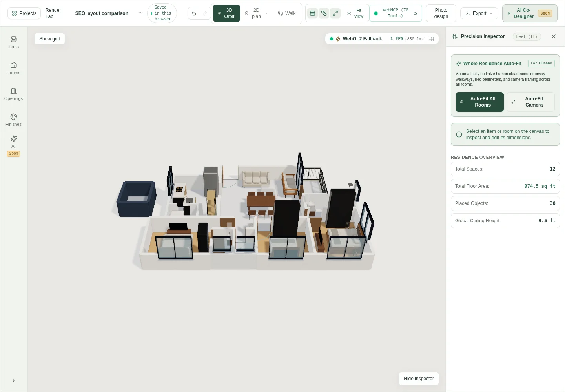Click the Saved in this browser status

pos(162,13)
